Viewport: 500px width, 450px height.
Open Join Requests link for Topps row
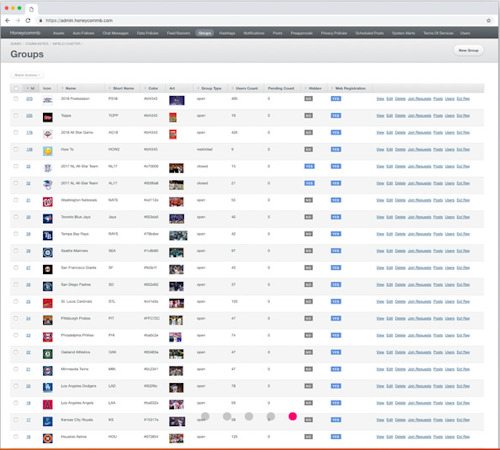419,116
